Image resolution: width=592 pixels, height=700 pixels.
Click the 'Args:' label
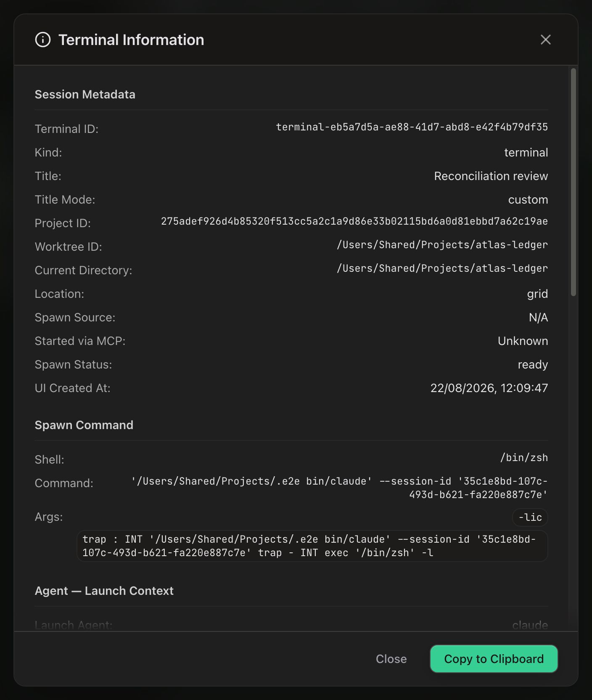pyautogui.click(x=49, y=517)
